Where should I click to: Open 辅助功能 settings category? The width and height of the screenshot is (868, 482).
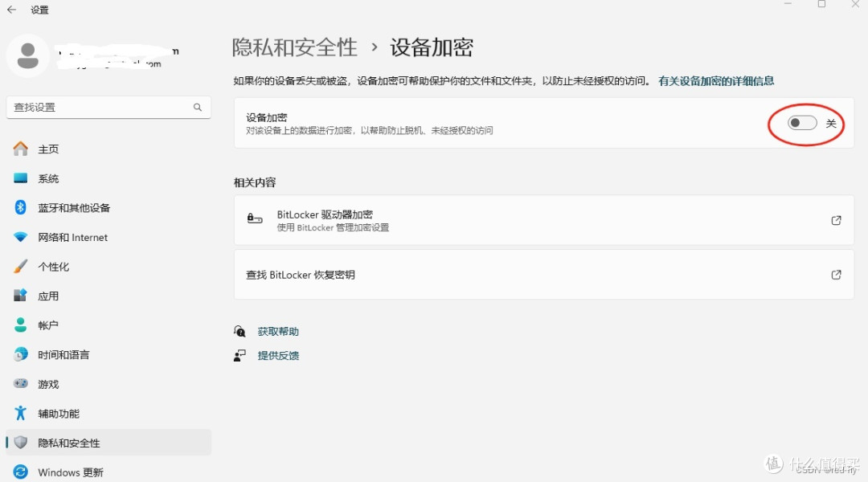(x=108, y=413)
